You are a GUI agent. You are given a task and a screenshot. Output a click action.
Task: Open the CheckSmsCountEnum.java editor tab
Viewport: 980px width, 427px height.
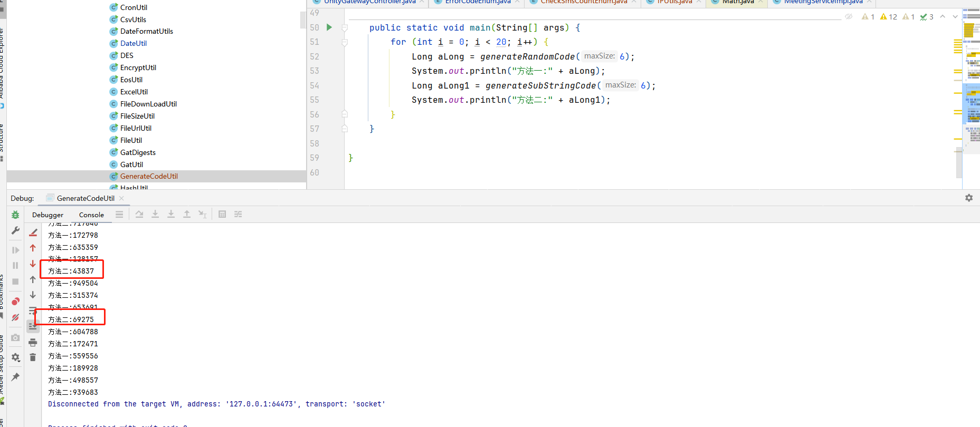584,2
